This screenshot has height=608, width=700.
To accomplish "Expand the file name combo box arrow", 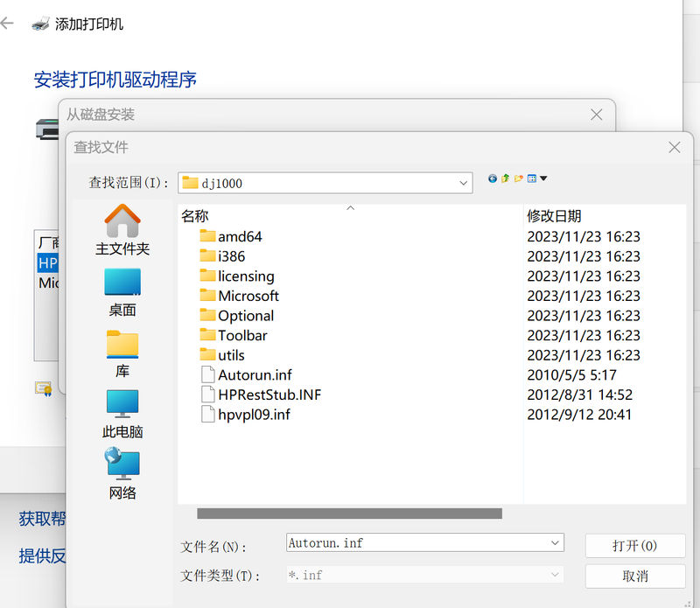I will [556, 543].
